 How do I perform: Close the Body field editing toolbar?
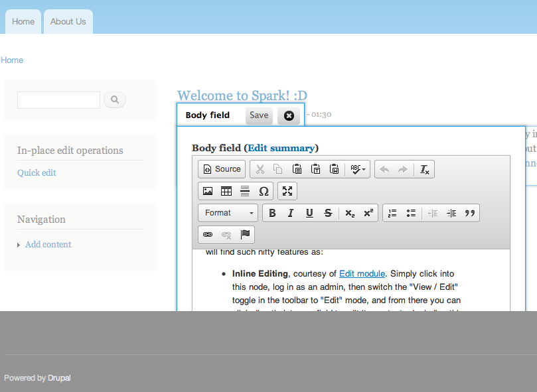pyautogui.click(x=289, y=115)
